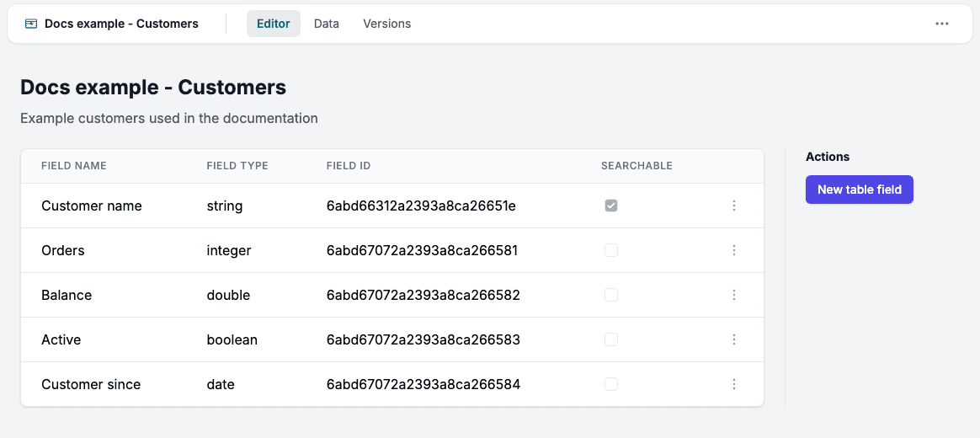This screenshot has height=438, width=980.
Task: Click the Actions sidebar heading
Action: tap(828, 157)
